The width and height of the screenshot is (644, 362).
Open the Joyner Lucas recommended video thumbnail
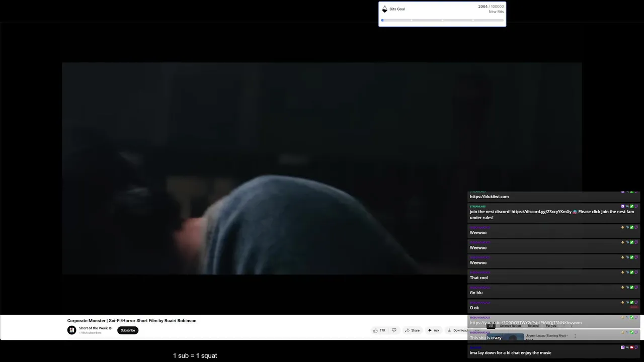(x=506, y=337)
